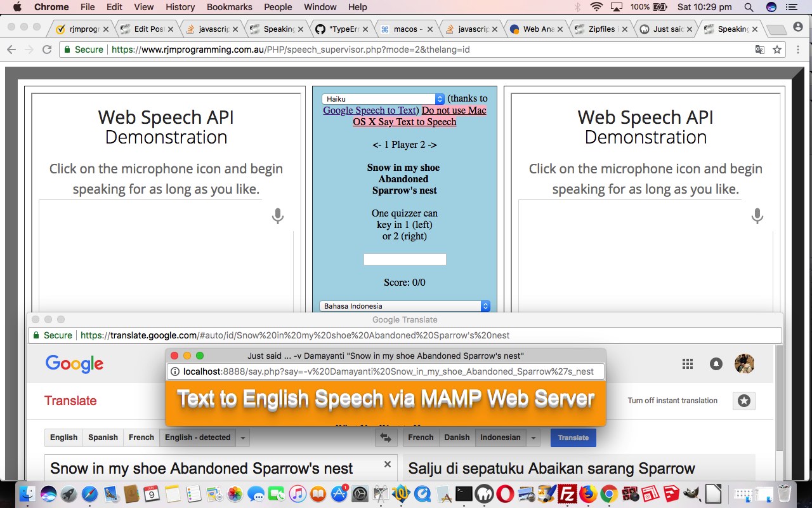Click the quiz answer input field
Screen dimensions: 812x508
coord(405,259)
